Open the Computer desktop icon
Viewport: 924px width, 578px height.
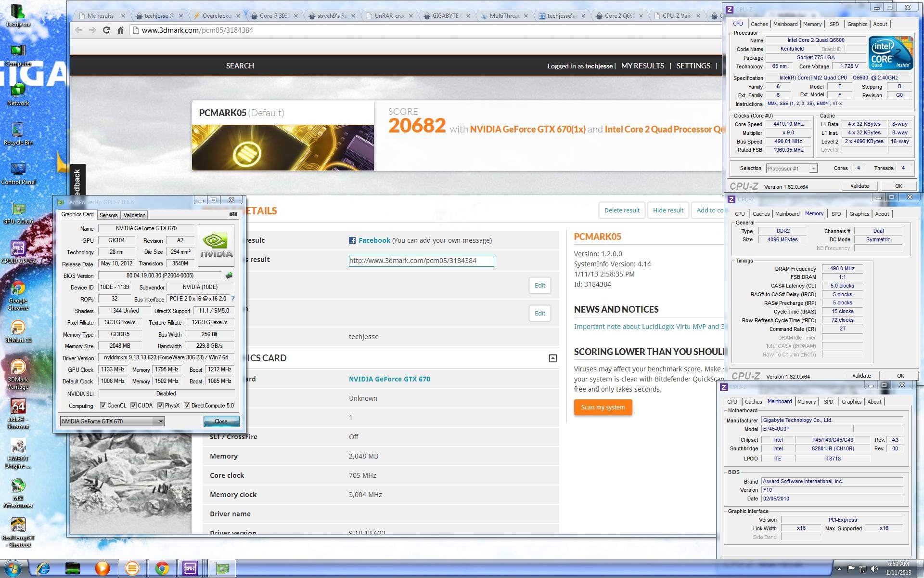(18, 54)
